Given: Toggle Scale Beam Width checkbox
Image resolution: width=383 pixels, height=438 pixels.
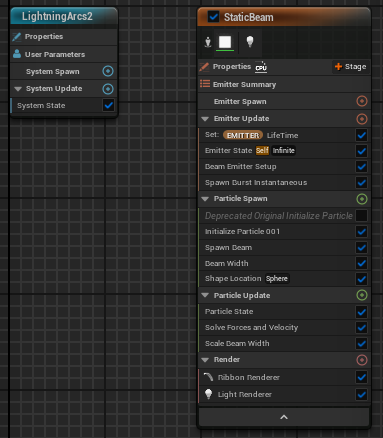Looking at the screenshot, I should (x=361, y=343).
